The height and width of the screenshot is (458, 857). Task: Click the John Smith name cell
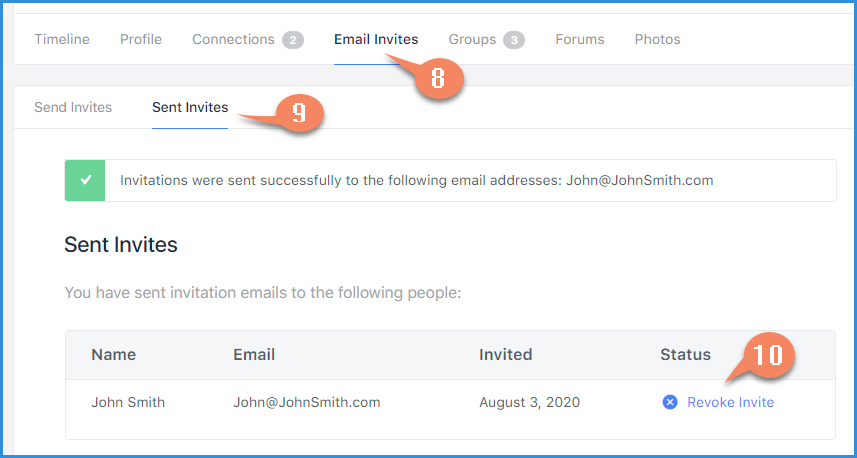pos(128,403)
